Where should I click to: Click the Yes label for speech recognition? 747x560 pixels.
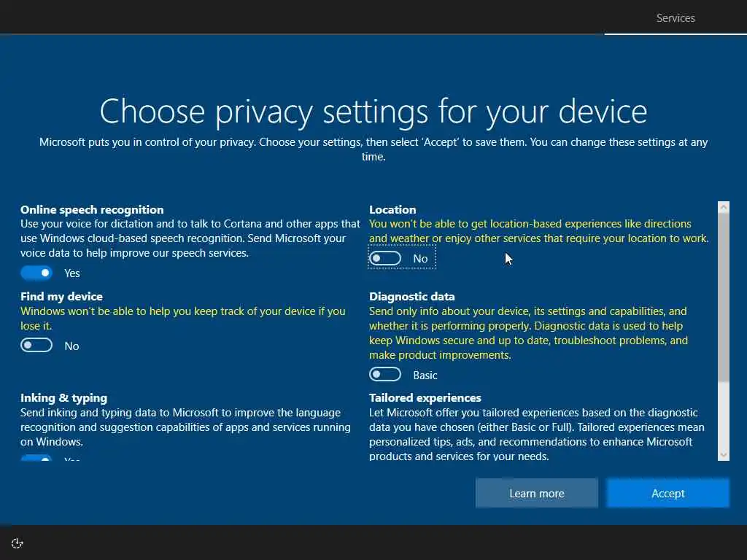tap(72, 273)
